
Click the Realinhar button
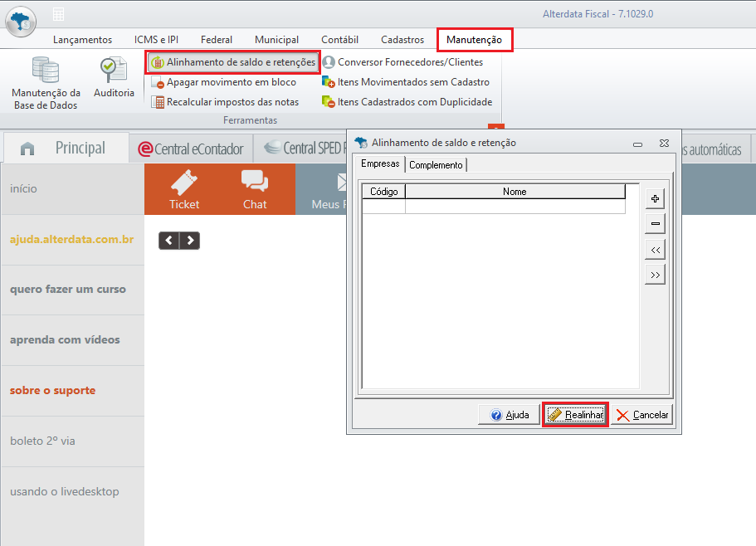tap(575, 415)
